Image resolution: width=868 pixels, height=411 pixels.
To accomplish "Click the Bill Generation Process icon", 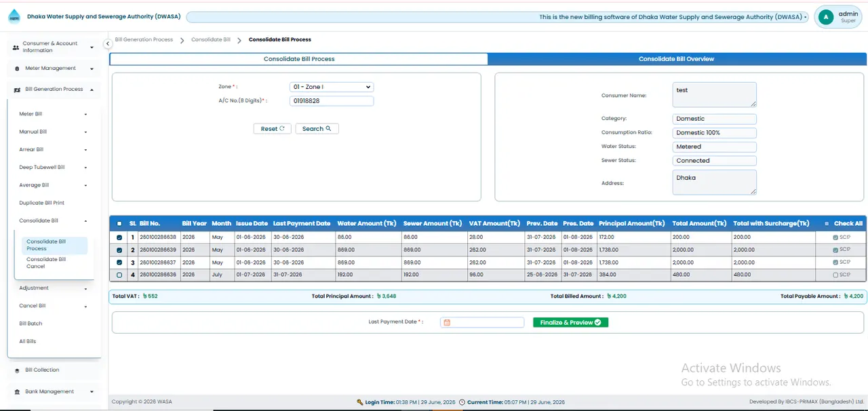I will click(x=17, y=90).
